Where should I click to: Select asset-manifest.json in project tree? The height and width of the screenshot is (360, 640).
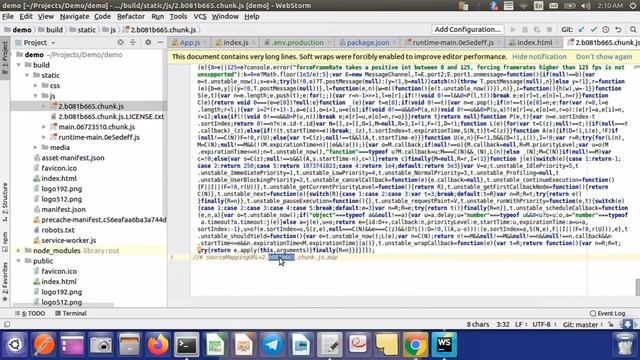(73, 158)
